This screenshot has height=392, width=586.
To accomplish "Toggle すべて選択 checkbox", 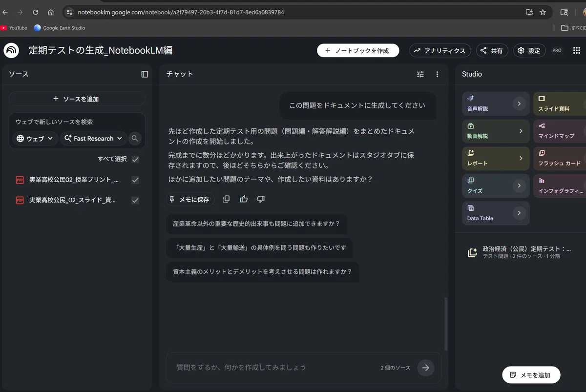I will (x=135, y=159).
